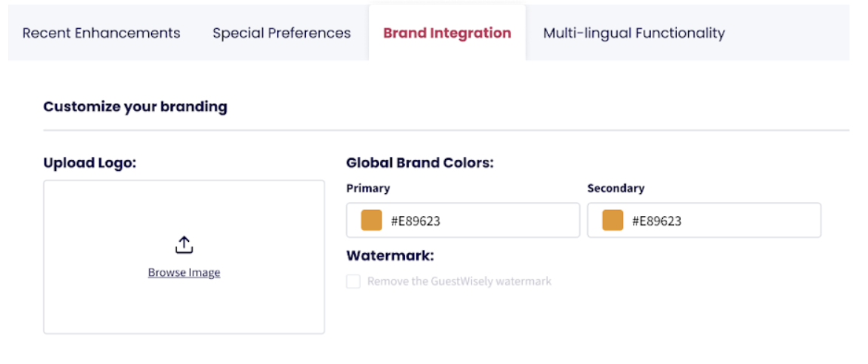Click the Customize your branding heading
Screen dimensions: 868x364
tap(135, 107)
